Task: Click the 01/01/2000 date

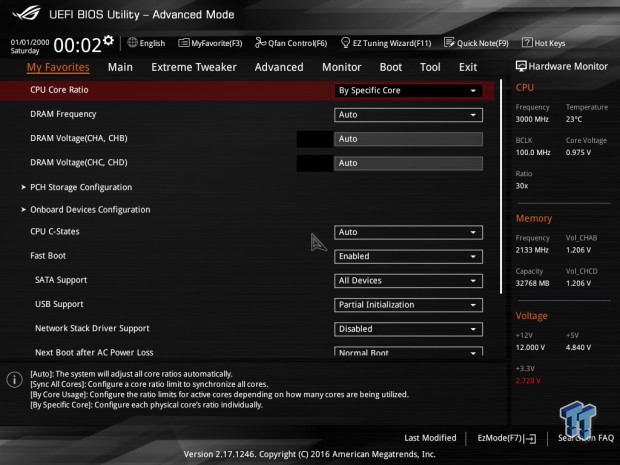Action: 30,42
